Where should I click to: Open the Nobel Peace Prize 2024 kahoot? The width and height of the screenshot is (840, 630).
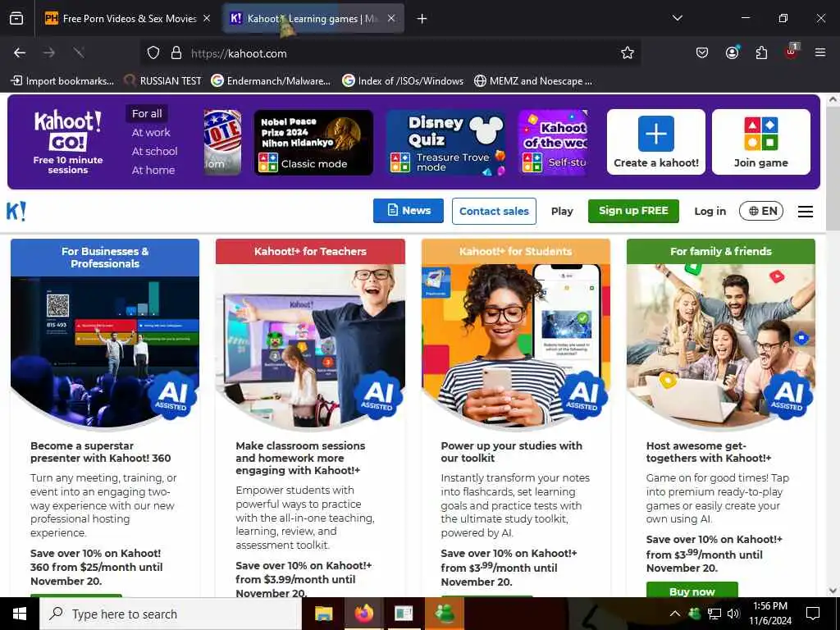313,142
